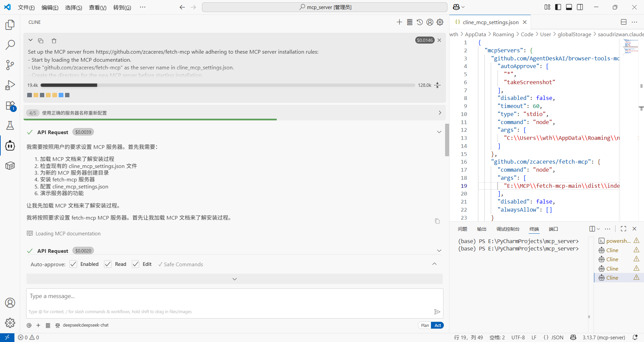Expand the bar above message input
The width and height of the screenshot is (644, 342).
click(234, 279)
